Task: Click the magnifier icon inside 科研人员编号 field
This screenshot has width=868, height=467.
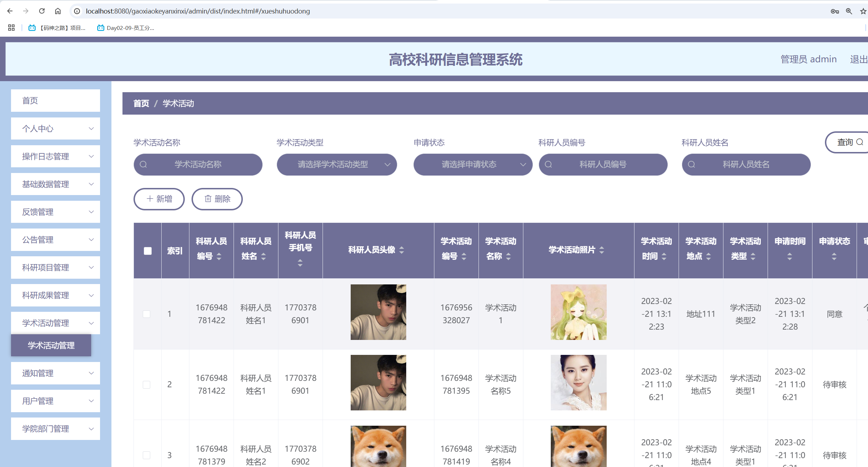Action: (x=549, y=164)
